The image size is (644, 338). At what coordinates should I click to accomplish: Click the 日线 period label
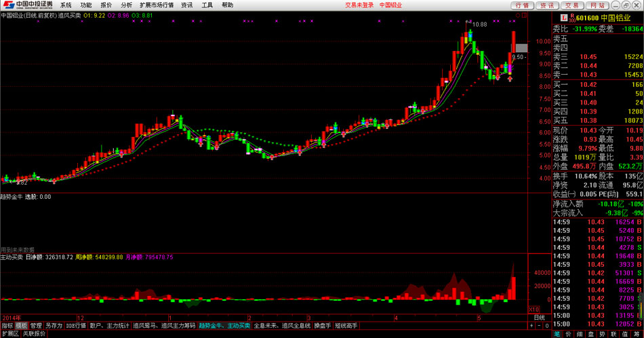coord(540,318)
